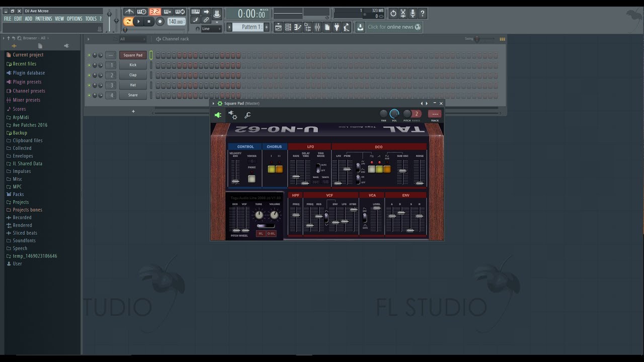Viewport: 644px width, 362px height.
Task: Open the OPTIONS menu
Action: [x=74, y=18]
